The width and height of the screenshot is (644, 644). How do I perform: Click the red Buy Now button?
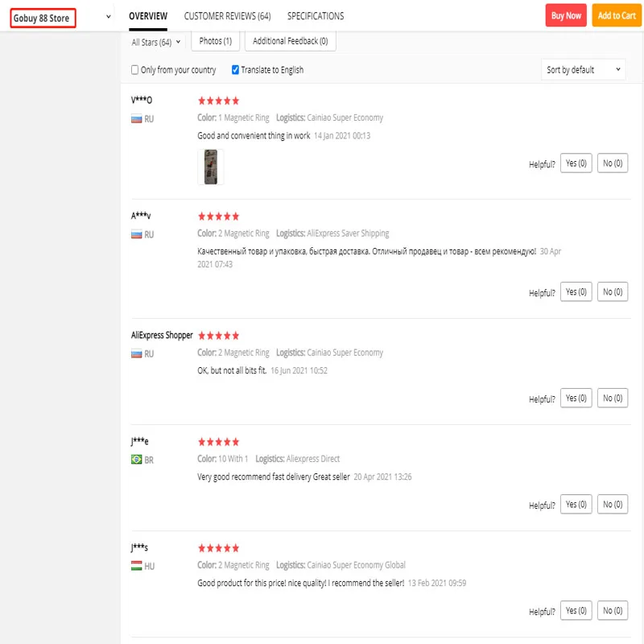pyautogui.click(x=566, y=15)
